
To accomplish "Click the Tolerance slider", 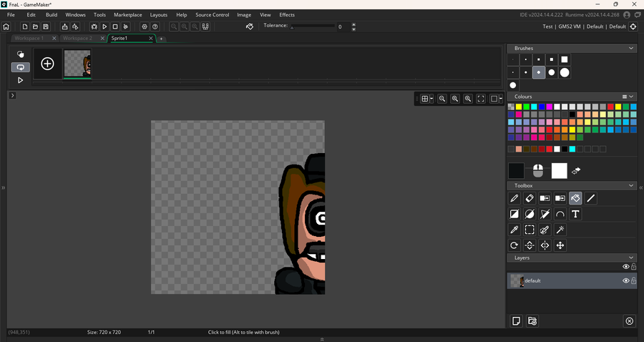I will (313, 26).
